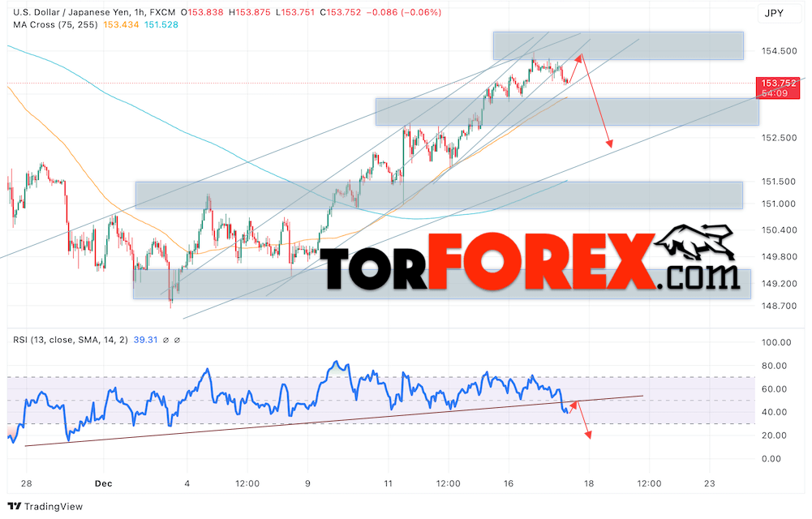Click the low price value L153.751
Image resolution: width=812 pixels, height=519 pixels.
[x=295, y=12]
